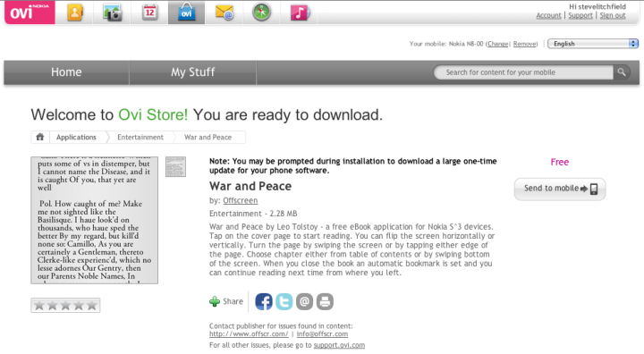Click the star rating bar

tap(65, 305)
